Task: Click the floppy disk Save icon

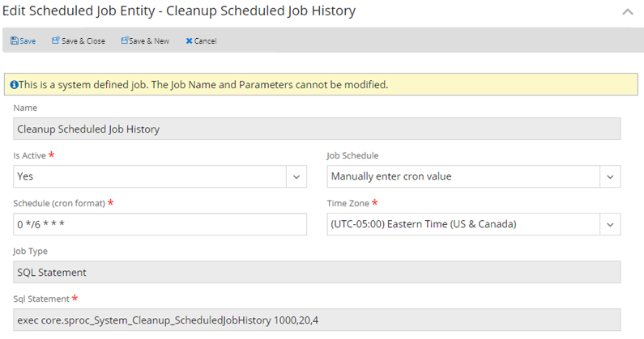Action: [x=15, y=40]
